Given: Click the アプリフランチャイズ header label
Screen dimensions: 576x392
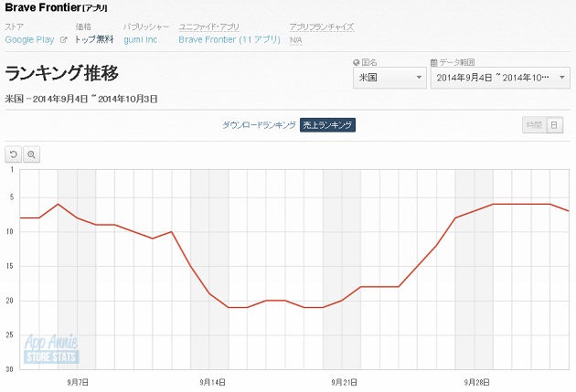Looking at the screenshot, I should [321, 27].
